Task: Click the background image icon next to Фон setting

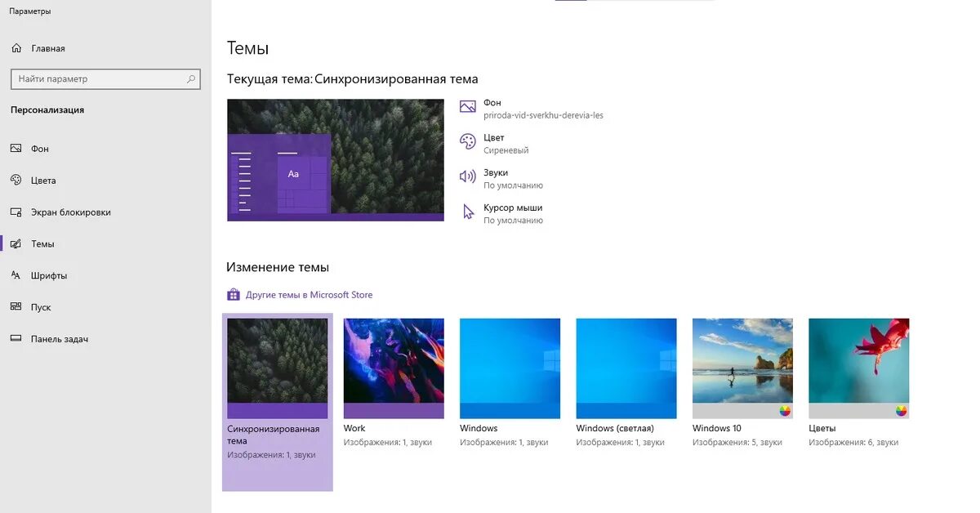Action: pyautogui.click(x=468, y=107)
